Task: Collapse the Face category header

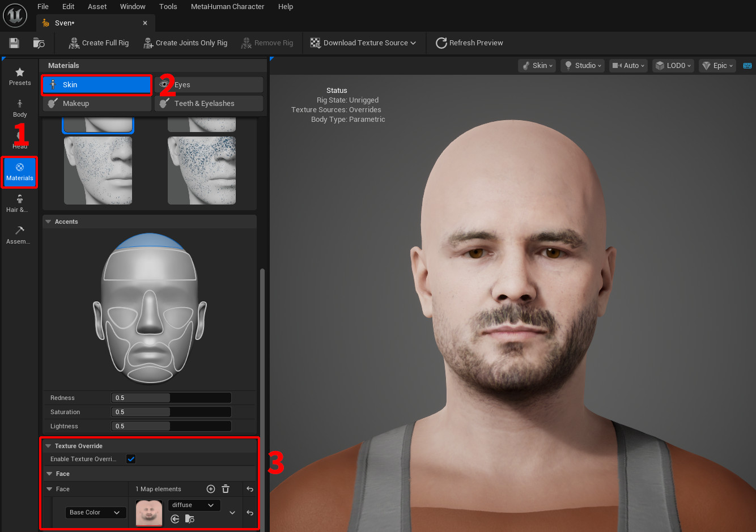Action: (48, 474)
